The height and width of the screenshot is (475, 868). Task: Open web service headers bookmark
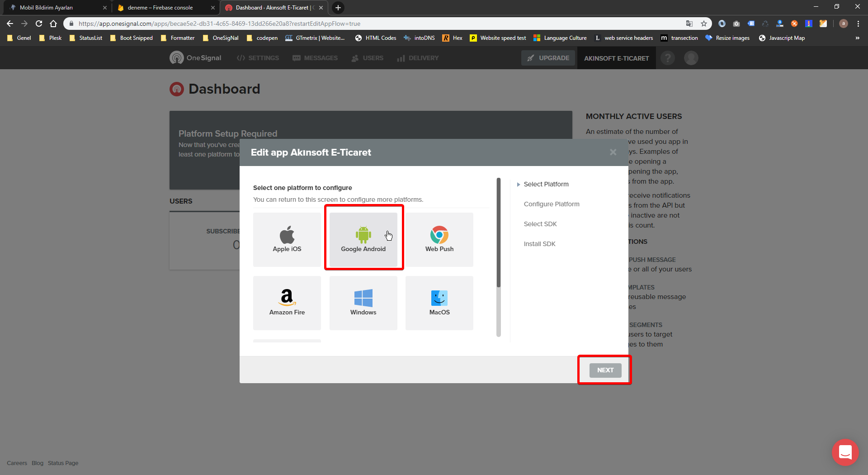[x=624, y=38]
